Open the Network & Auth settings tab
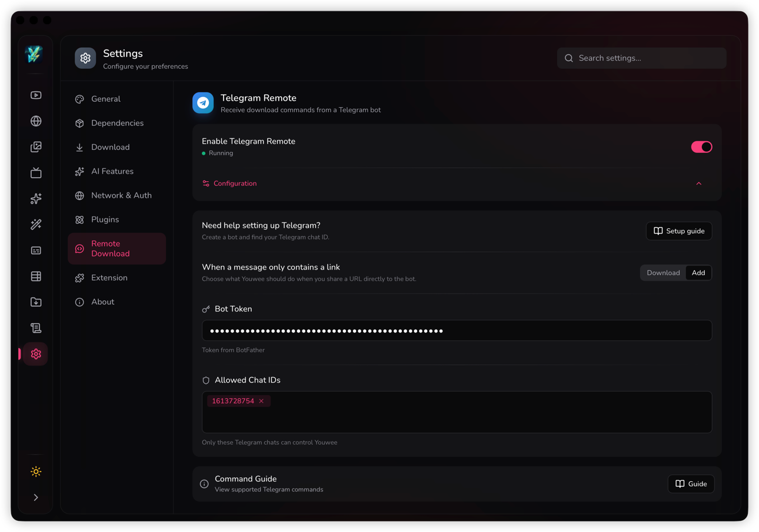Image resolution: width=759 pixels, height=532 pixels. [x=116, y=195]
